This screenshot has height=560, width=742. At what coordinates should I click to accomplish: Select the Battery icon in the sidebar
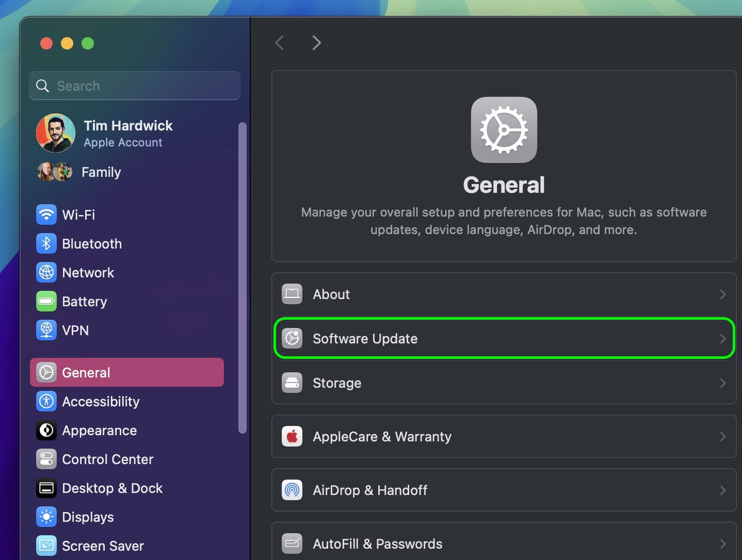[46, 301]
